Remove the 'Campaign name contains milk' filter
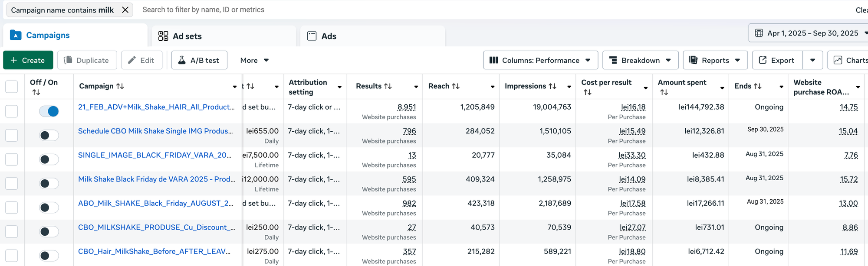This screenshot has width=868, height=266. (125, 10)
